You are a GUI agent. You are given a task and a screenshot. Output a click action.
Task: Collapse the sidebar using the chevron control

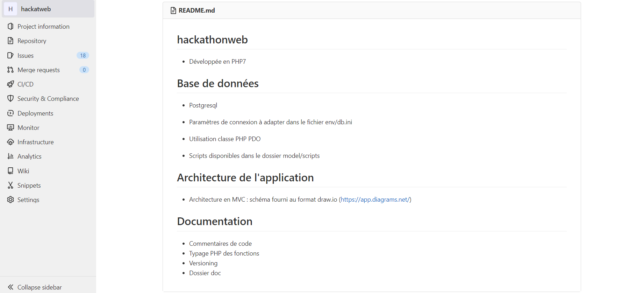pos(10,287)
